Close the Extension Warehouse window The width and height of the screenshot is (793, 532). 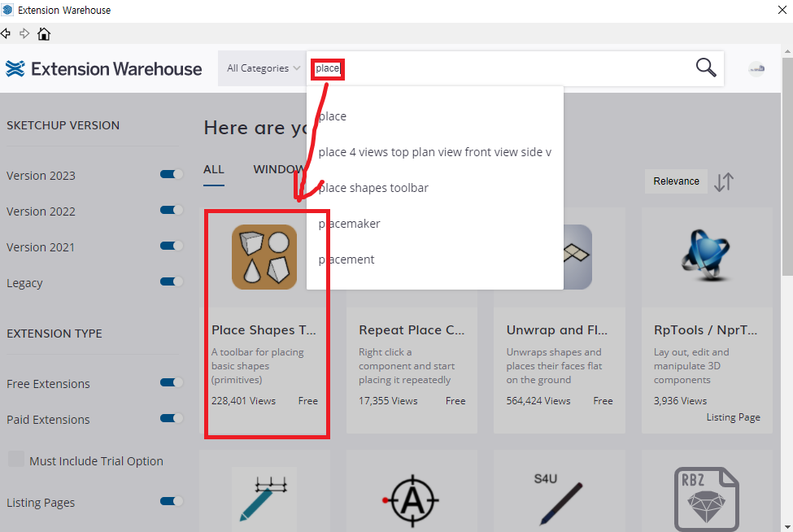coord(782,10)
